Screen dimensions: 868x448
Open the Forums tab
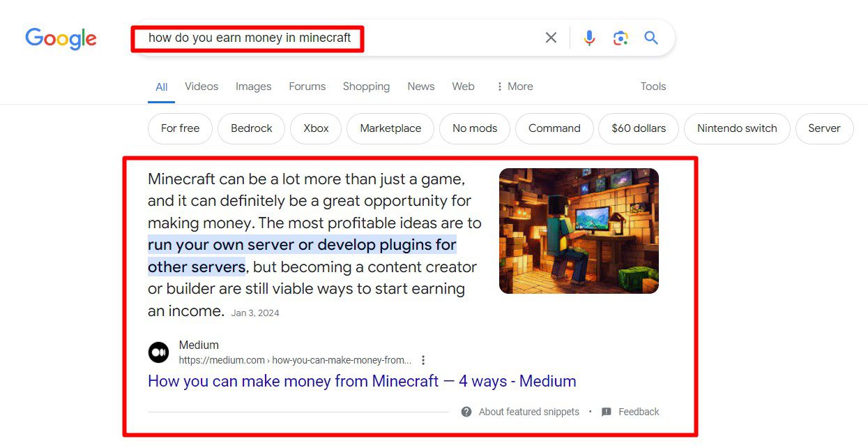(x=307, y=87)
